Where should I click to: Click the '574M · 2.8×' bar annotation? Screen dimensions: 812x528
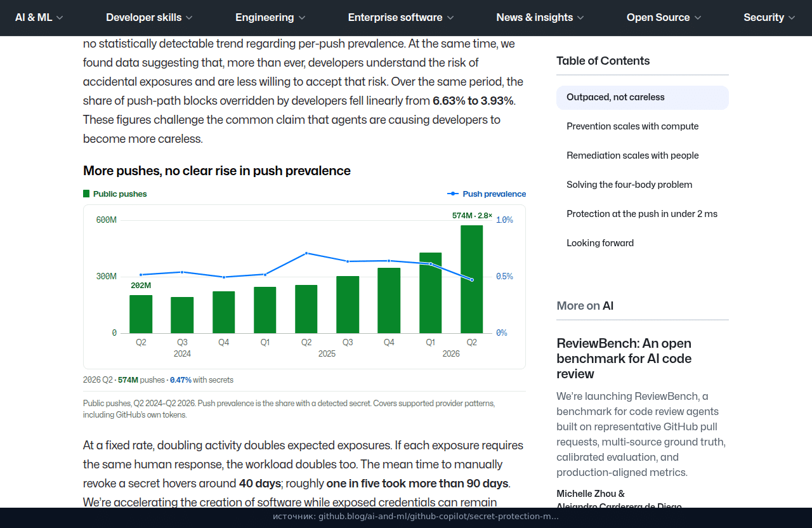tap(472, 216)
